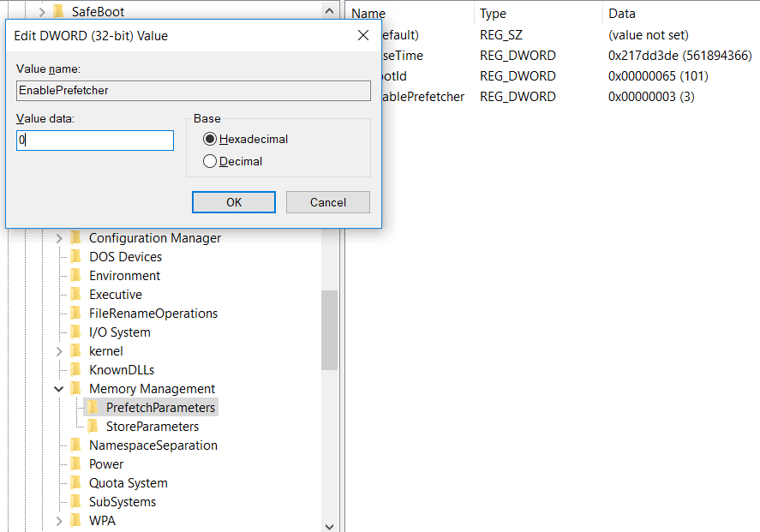The height and width of the screenshot is (532, 760).
Task: Click the Cancel button
Action: click(327, 202)
